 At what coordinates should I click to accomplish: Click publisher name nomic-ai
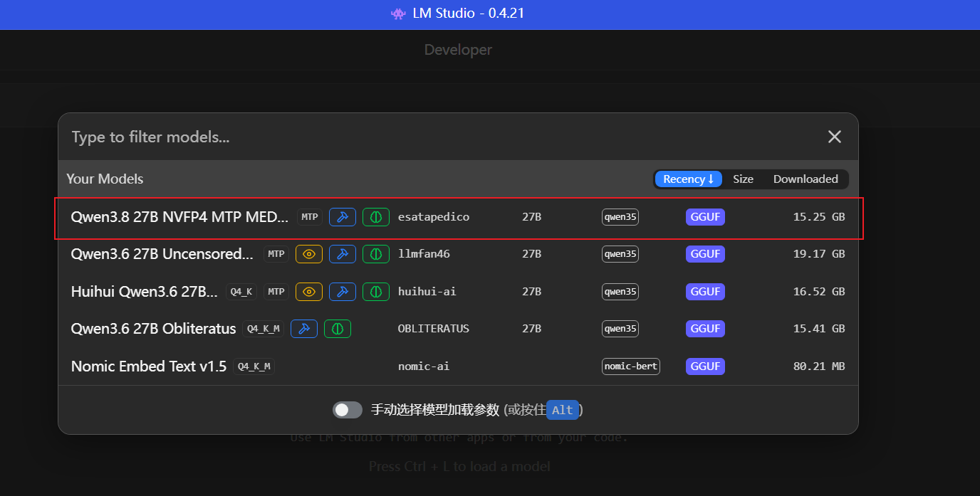[x=424, y=366]
